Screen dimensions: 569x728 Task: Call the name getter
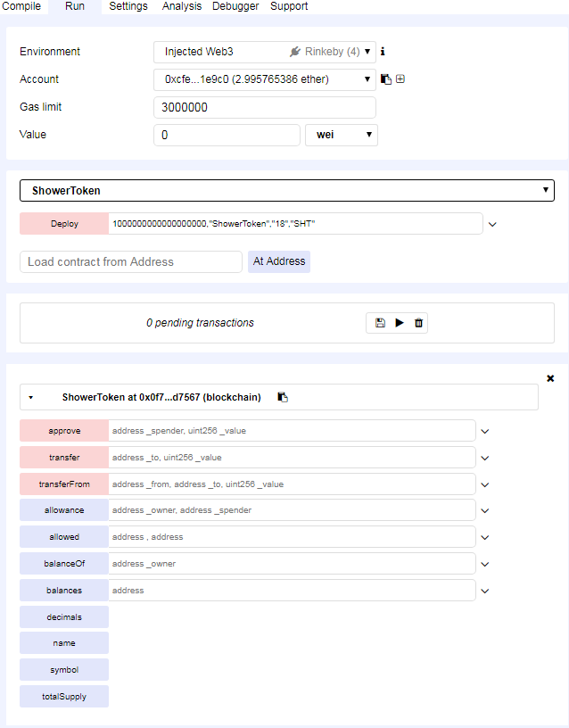64,643
